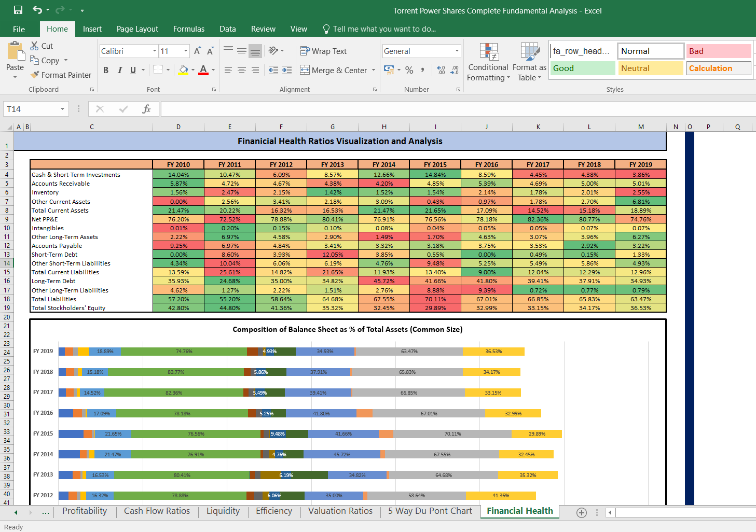This screenshot has width=756, height=532.
Task: Toggle Wrap Text on cell
Action: (323, 51)
